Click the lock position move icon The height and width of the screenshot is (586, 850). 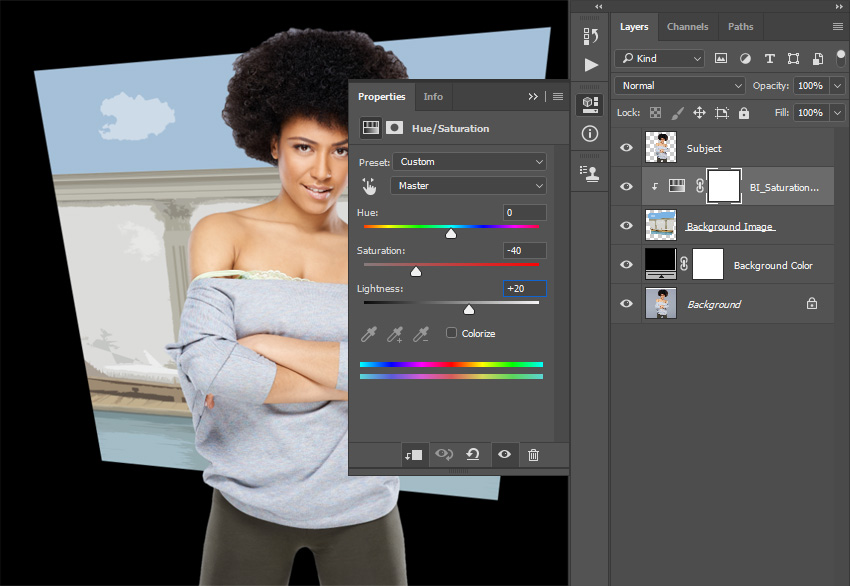pos(699,113)
